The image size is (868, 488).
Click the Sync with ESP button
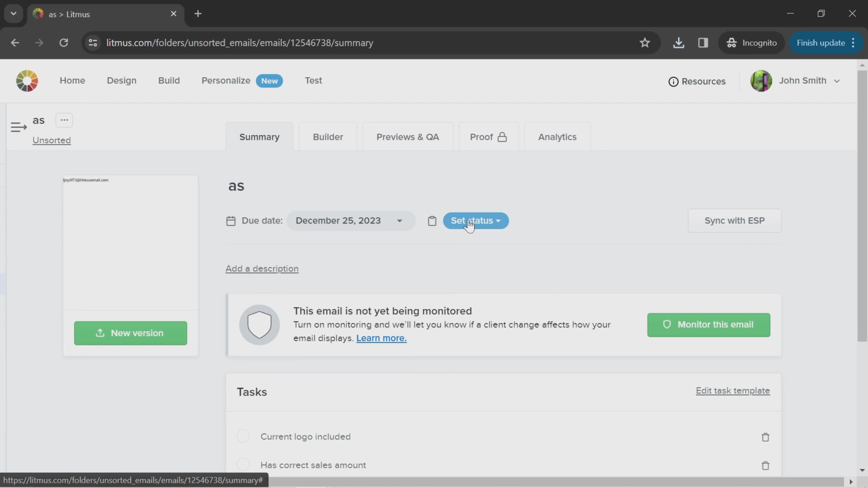(x=734, y=221)
